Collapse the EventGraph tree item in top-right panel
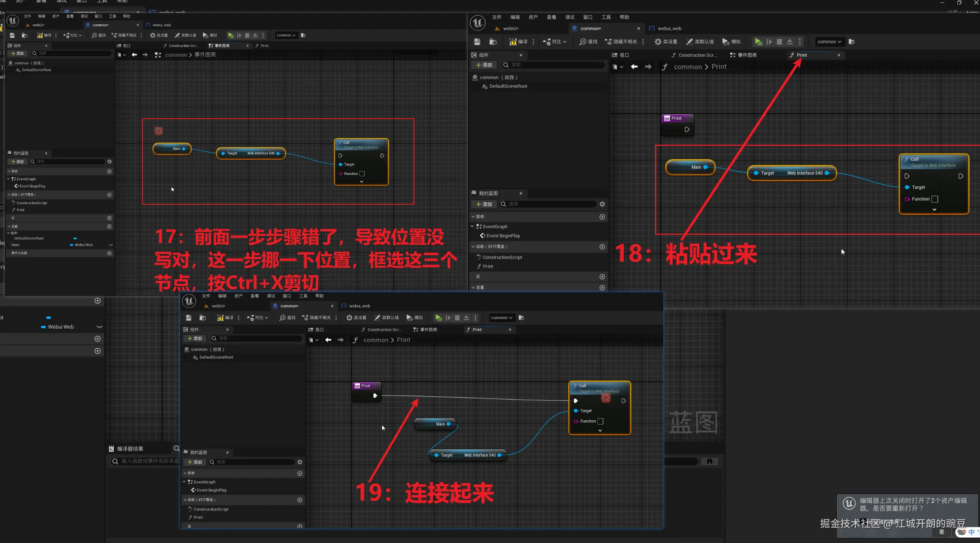 472,227
